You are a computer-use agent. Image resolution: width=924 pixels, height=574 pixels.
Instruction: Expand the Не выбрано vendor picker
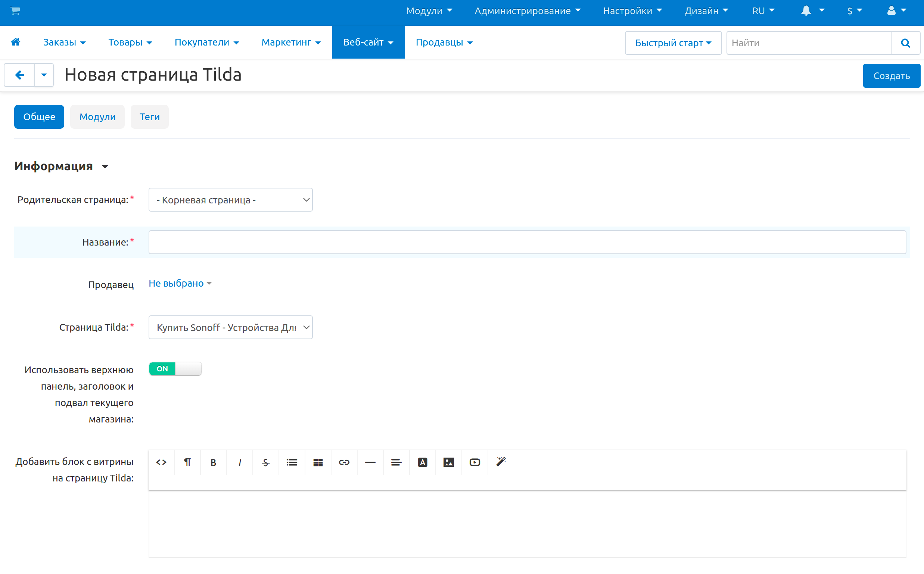(180, 283)
